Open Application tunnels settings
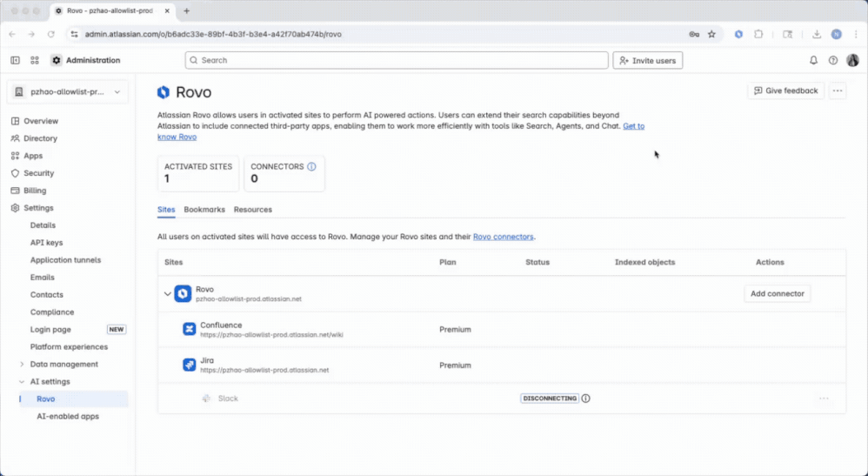868x476 pixels. click(x=65, y=260)
